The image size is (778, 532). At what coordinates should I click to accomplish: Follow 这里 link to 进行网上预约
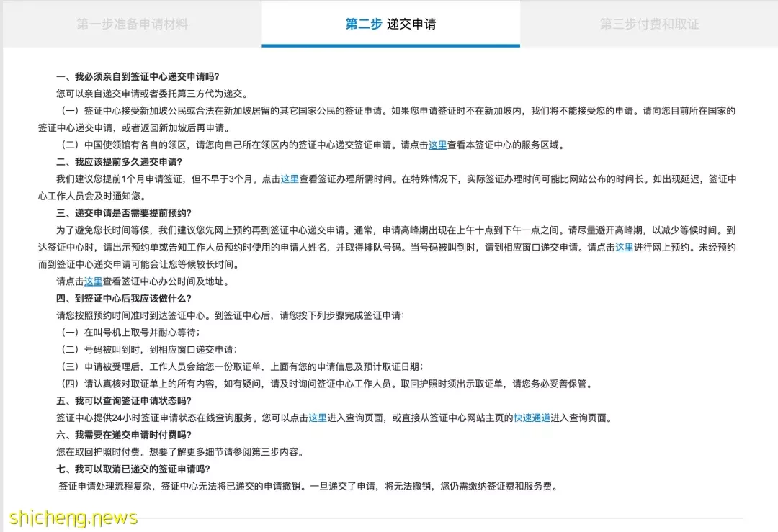coord(624,247)
